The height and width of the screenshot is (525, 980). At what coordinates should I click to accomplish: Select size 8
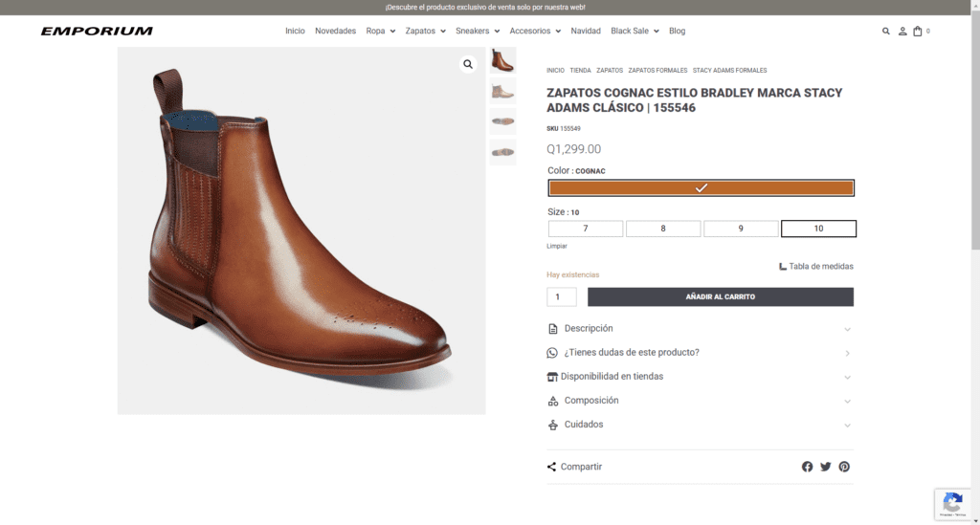coord(663,229)
